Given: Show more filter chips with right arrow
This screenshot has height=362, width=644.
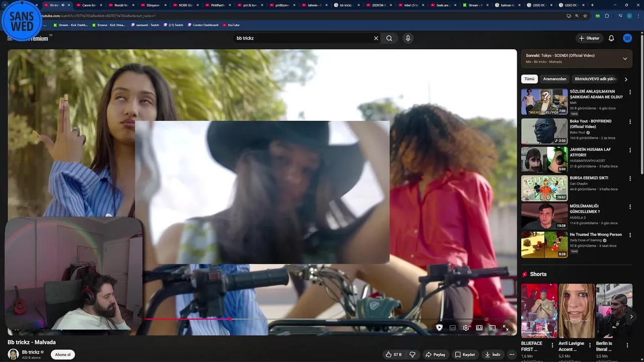Looking at the screenshot, I should (626, 79).
